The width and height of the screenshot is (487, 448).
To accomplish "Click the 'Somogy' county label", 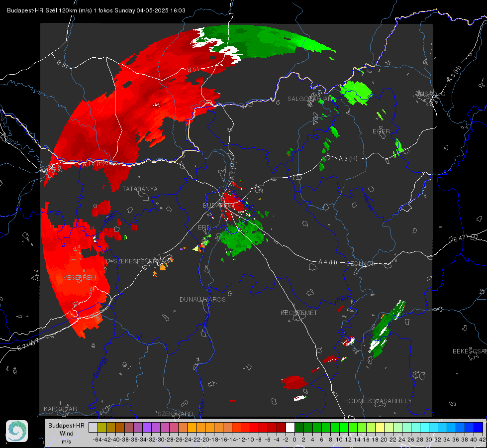I will pos(100,367).
